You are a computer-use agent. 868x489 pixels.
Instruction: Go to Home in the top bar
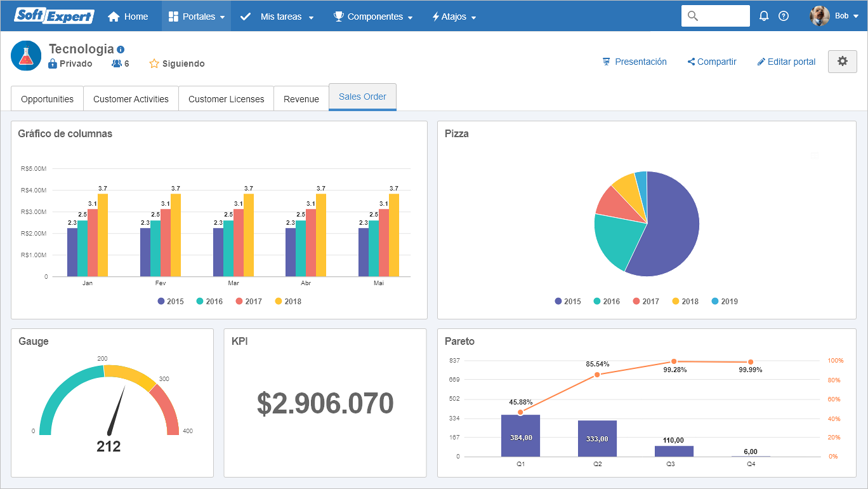(128, 17)
